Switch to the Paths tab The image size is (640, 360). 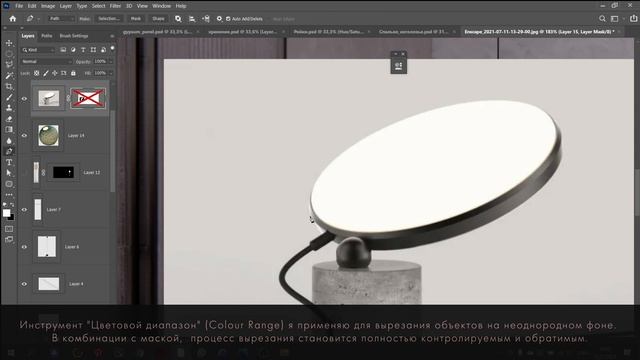tap(47, 36)
